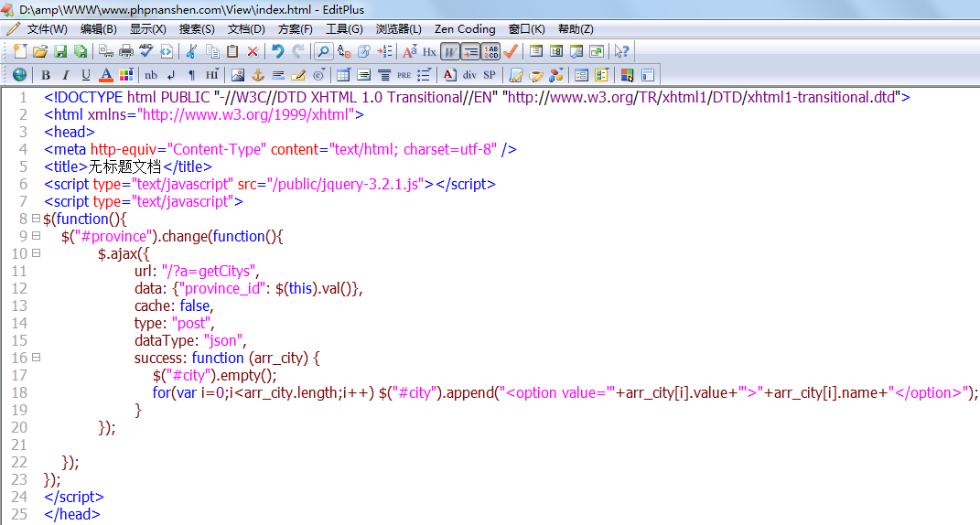Screen dimensions: 980x525
Task: Toggle auto indent icon
Action: click(470, 51)
